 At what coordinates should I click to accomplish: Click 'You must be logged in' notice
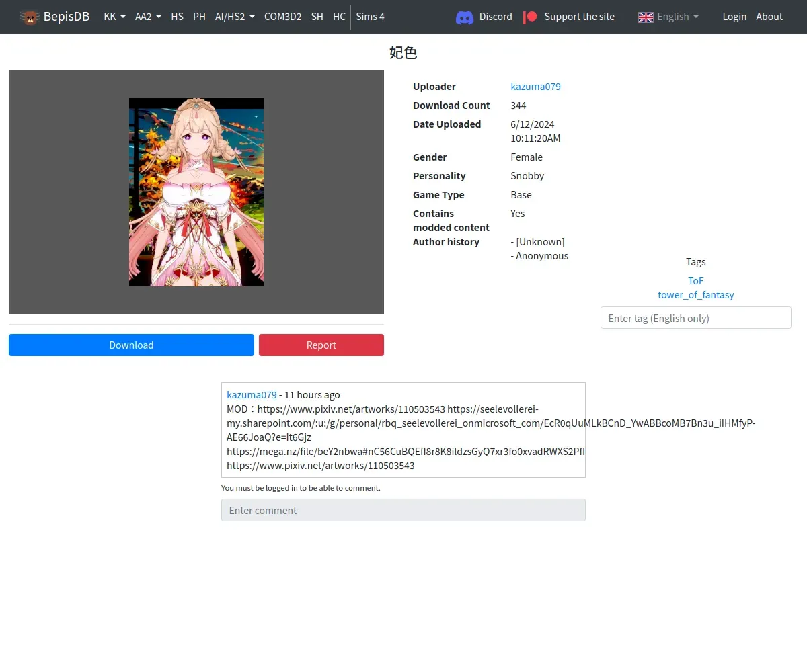point(301,488)
